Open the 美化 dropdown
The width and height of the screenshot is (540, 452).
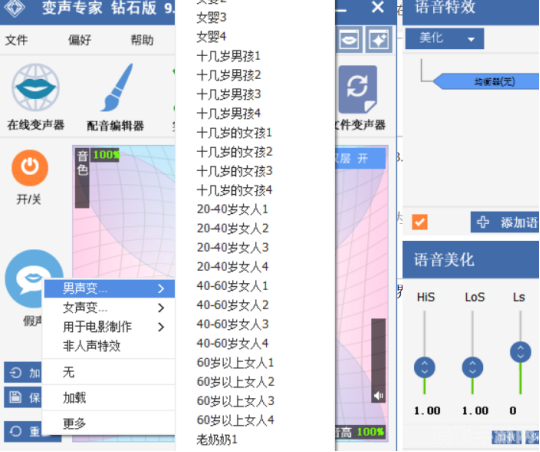pyautogui.click(x=445, y=38)
